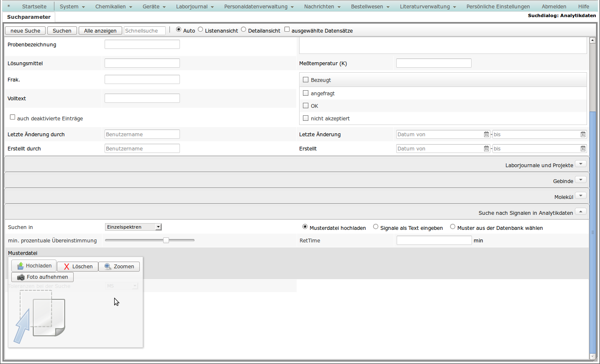Viewport: 600px width, 364px height.
Task: Open the Chemikalien menu
Action: coord(113,7)
